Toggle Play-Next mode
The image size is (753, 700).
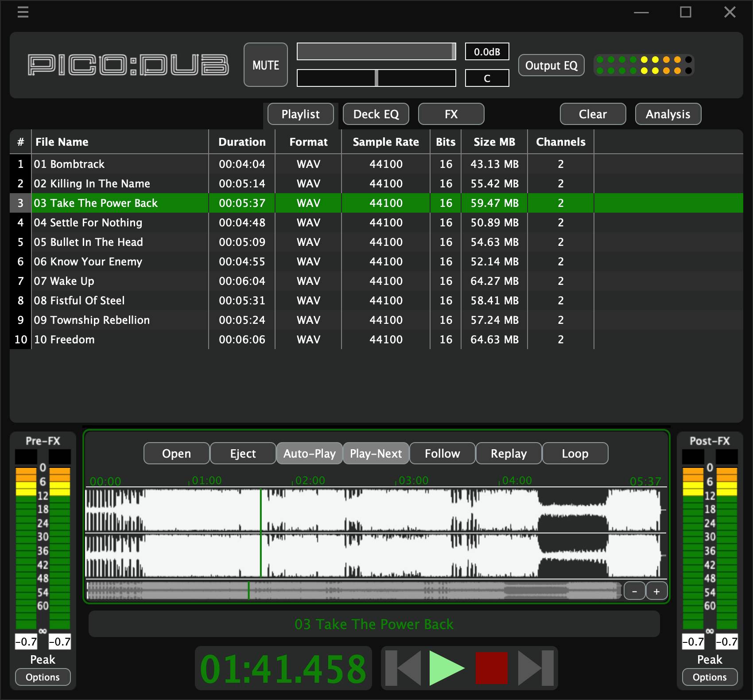376,453
